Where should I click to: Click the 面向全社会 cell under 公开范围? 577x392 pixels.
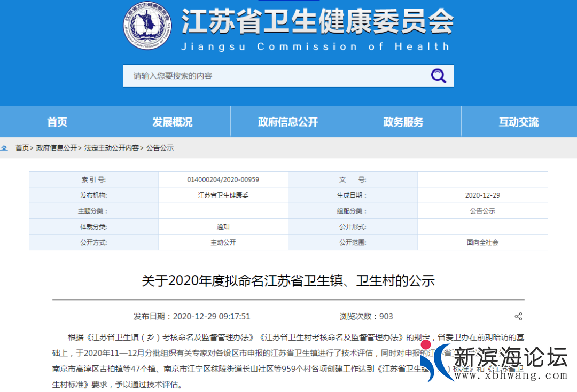tap(482, 242)
